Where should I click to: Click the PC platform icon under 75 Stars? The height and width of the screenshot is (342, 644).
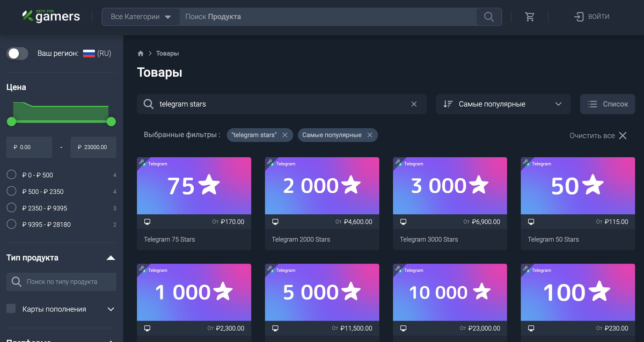(x=148, y=222)
